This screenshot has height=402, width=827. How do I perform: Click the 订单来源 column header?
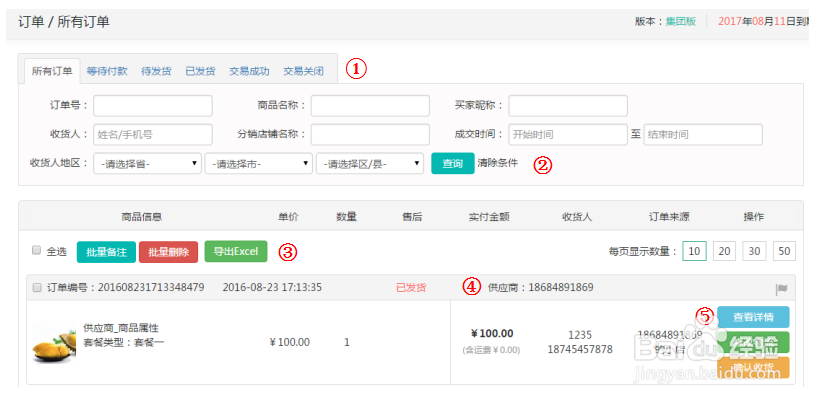[669, 217]
